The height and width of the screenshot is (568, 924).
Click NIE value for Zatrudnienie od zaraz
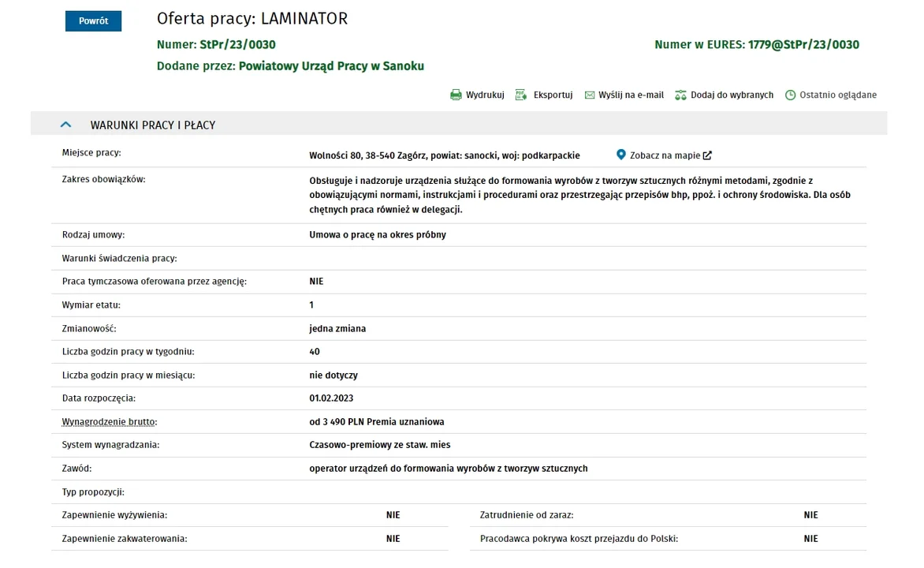tap(810, 515)
